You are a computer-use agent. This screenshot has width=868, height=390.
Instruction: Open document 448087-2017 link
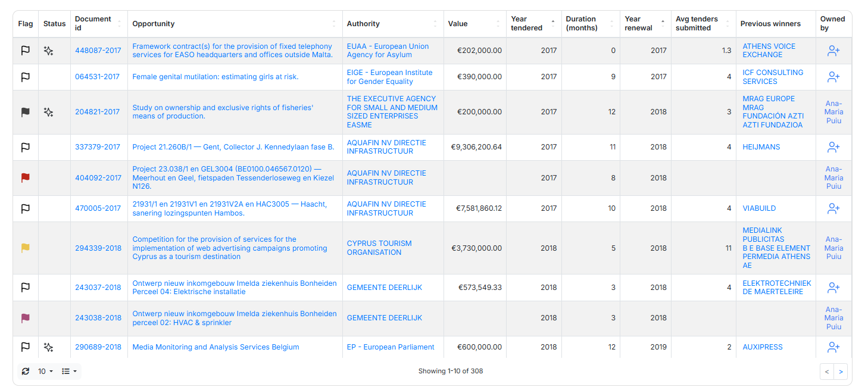pyautogui.click(x=98, y=51)
